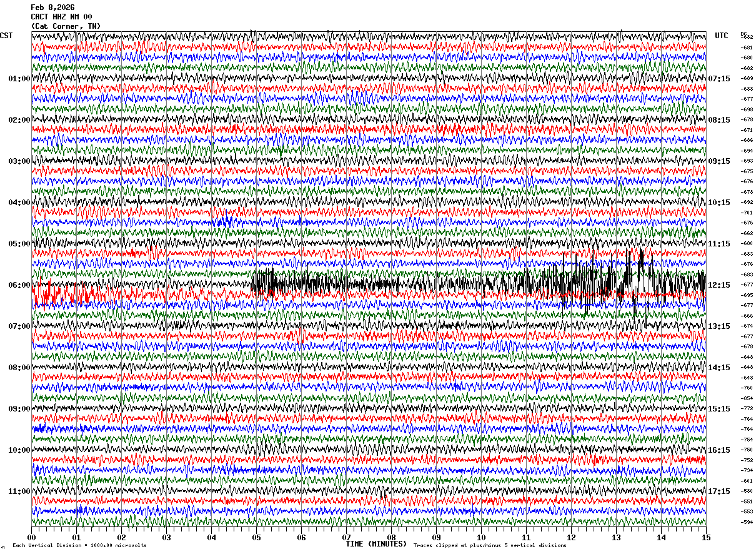Click minute 10 on the time axis
This screenshot has width=756, height=554.
[x=481, y=537]
